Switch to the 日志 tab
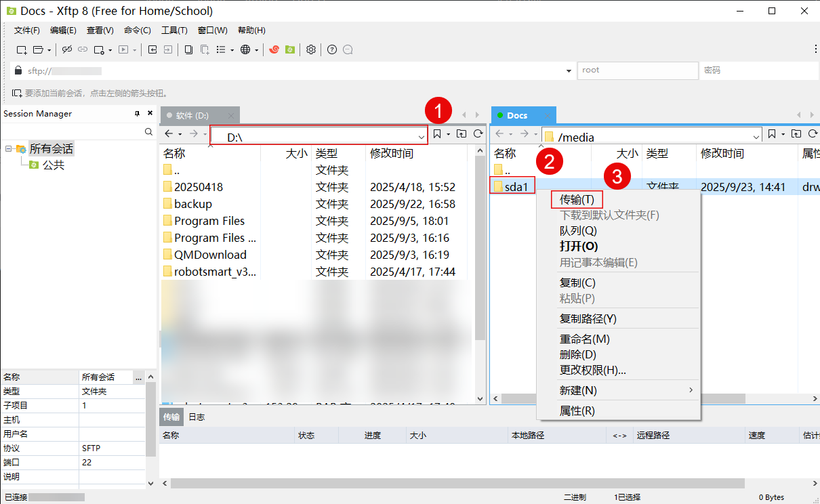The width and height of the screenshot is (820, 504). [197, 417]
